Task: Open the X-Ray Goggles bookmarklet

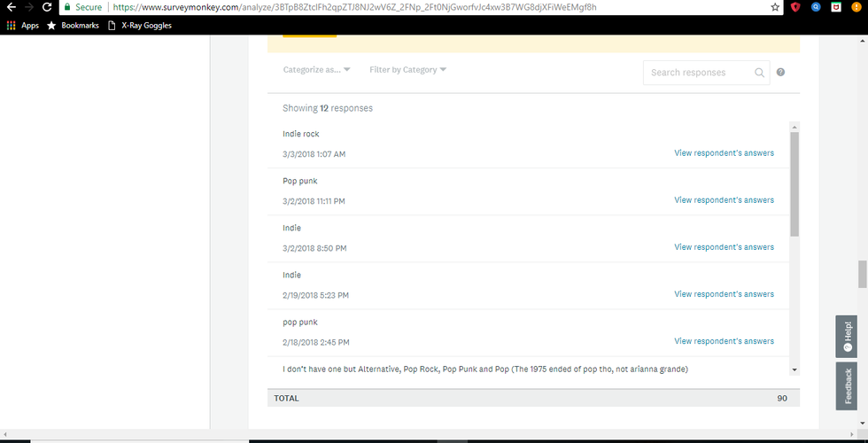Action: [140, 26]
